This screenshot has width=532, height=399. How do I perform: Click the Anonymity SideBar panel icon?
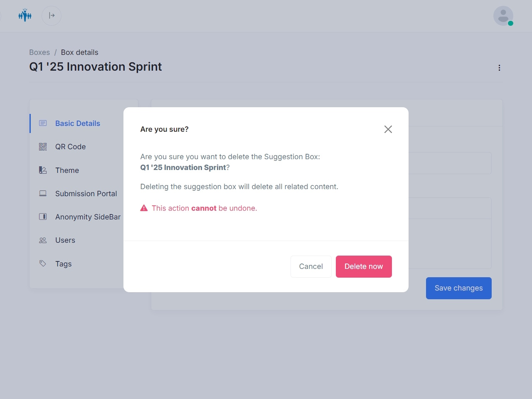coord(42,217)
